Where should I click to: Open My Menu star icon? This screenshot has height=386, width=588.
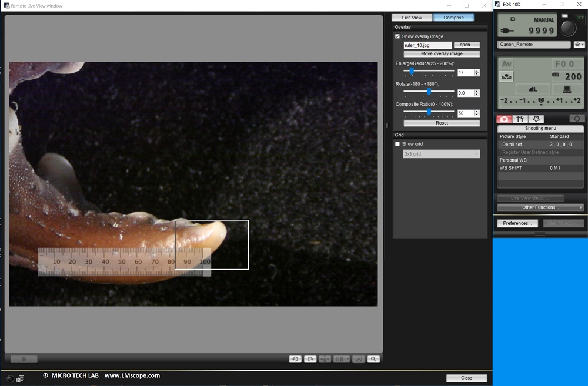[x=536, y=119]
